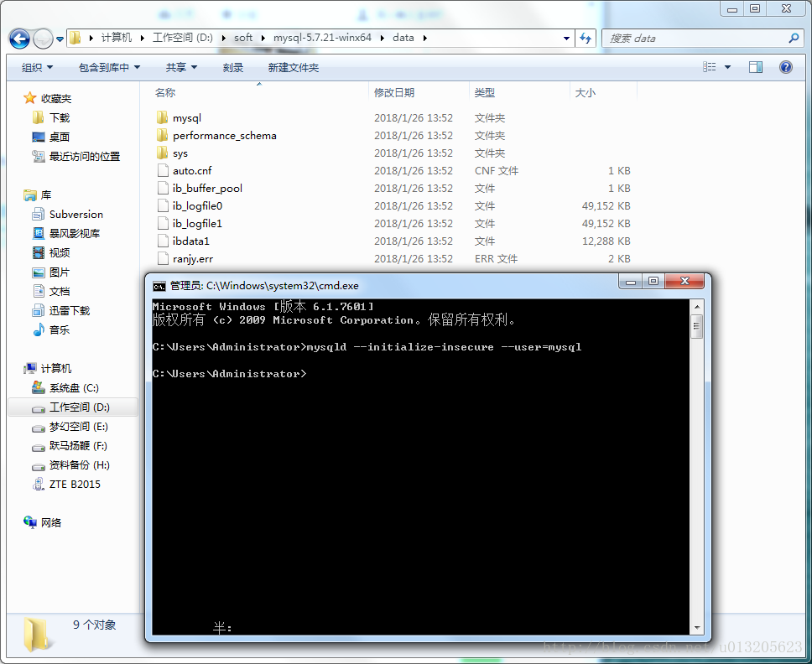Click soft in the address breadcrumb
This screenshot has width=812, height=664.
coord(243,38)
